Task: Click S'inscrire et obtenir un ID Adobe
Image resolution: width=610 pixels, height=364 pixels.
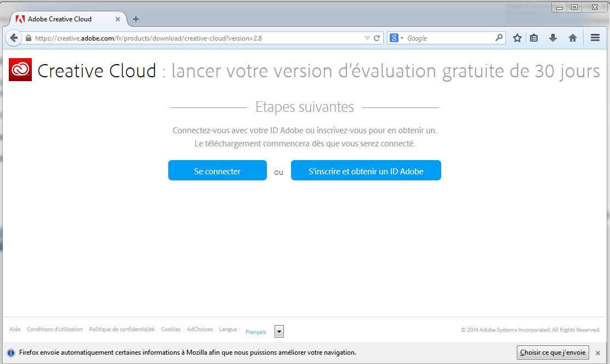Action: pos(366,170)
